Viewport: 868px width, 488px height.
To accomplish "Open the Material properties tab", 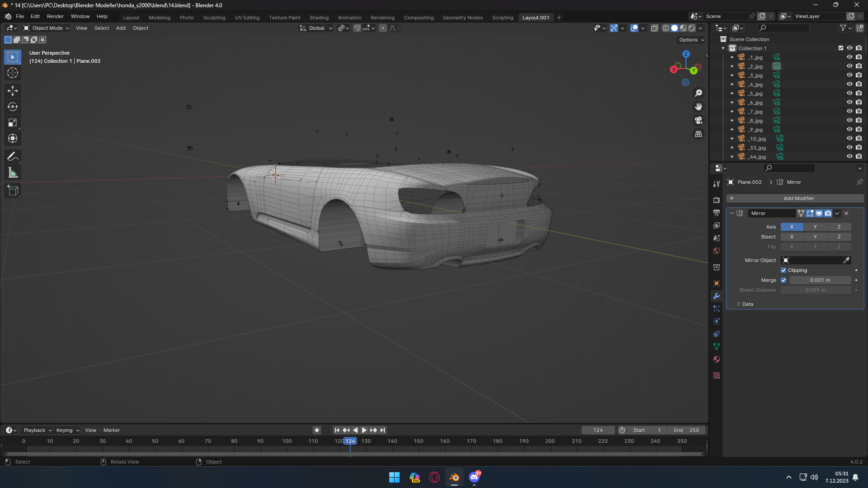I will [717, 360].
